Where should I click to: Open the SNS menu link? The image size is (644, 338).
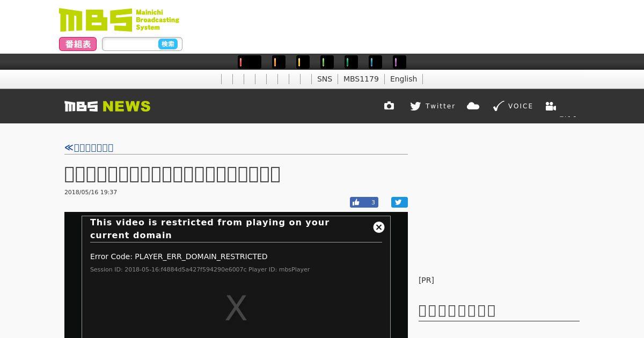pyautogui.click(x=325, y=79)
